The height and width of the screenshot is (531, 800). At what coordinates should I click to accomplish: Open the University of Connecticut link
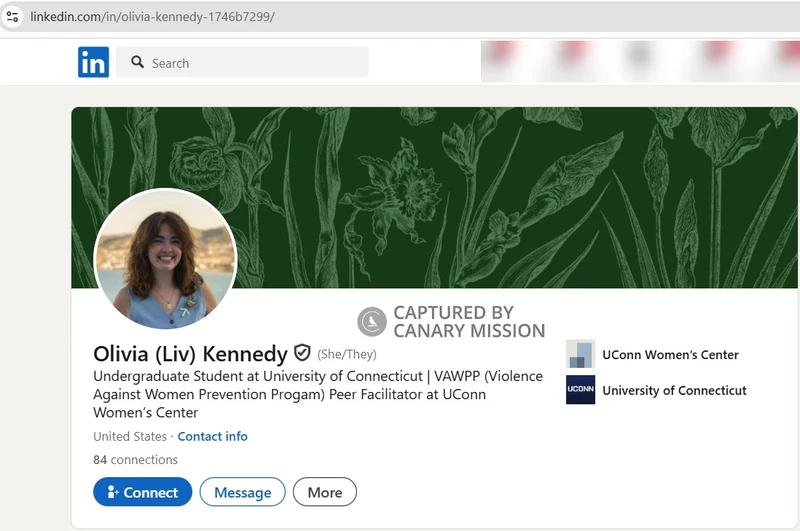coord(674,391)
